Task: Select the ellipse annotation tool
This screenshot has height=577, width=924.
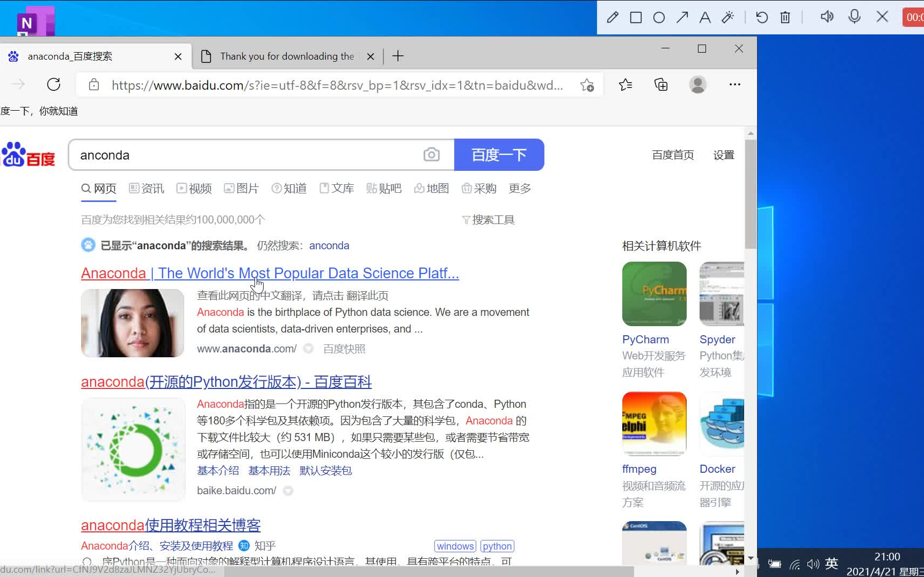Action: pyautogui.click(x=659, y=18)
